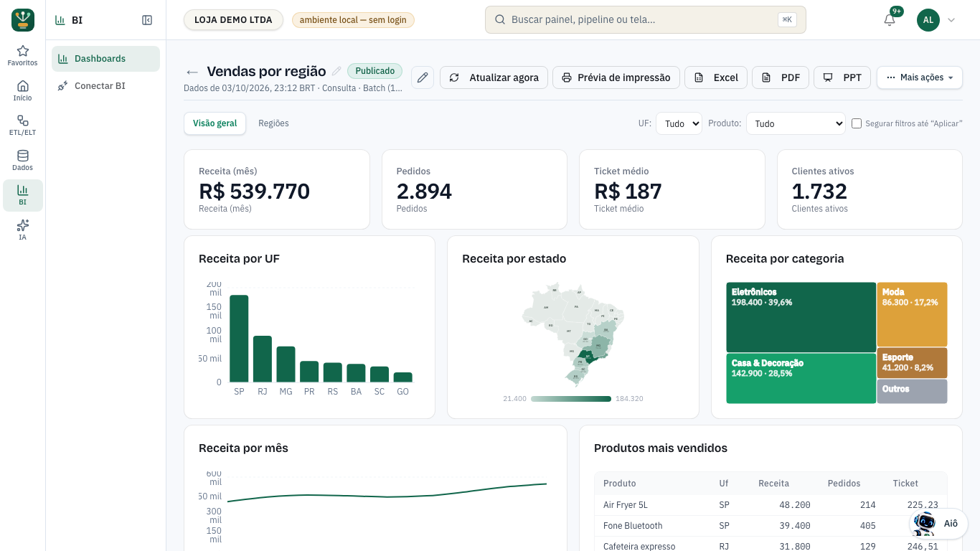Open notifications bell
980x551 pixels.
(x=890, y=20)
